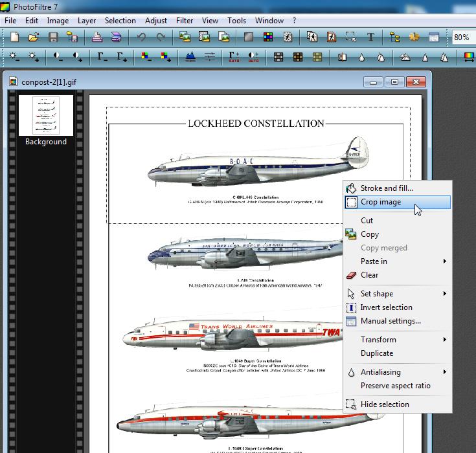Decrease brightness with Brightness minus icon
The height and width of the screenshot is (453, 476).
pos(14,57)
